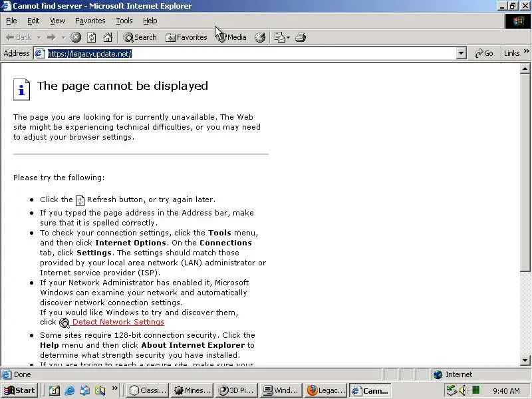This screenshot has width=532, height=399.
Task: Open the Back history dropdown arrow
Action: click(x=39, y=37)
